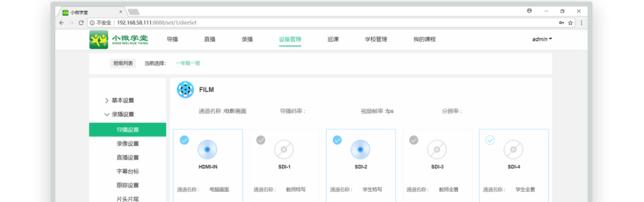The image size is (644, 202).
Task: Click the SDI-3 channel disc icon
Action: coord(437,149)
